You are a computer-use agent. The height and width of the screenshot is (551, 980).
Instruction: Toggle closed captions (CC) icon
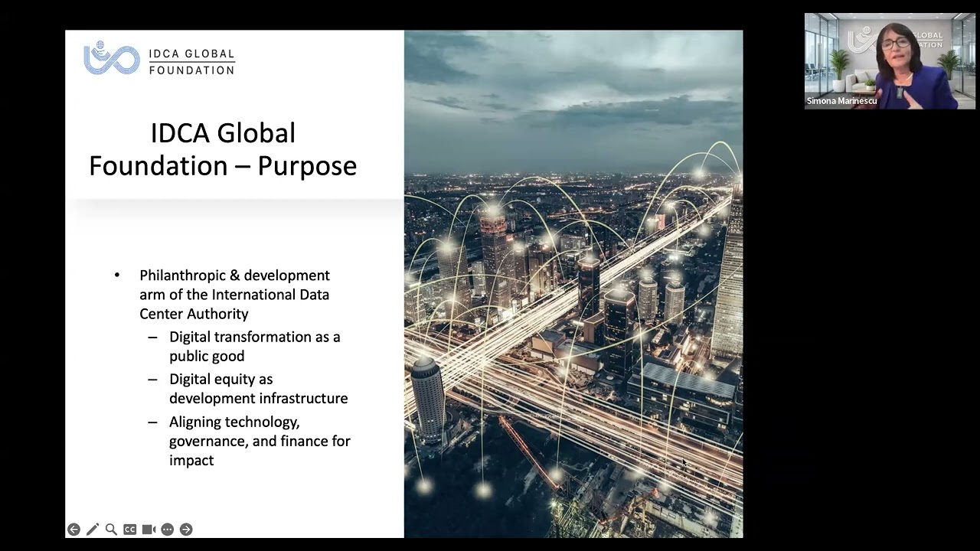click(130, 530)
